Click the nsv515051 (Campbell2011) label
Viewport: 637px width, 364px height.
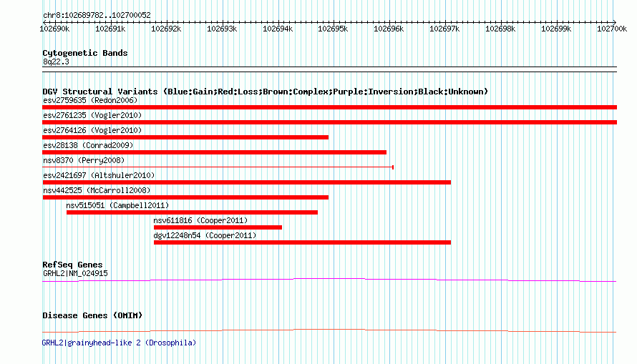click(117, 205)
